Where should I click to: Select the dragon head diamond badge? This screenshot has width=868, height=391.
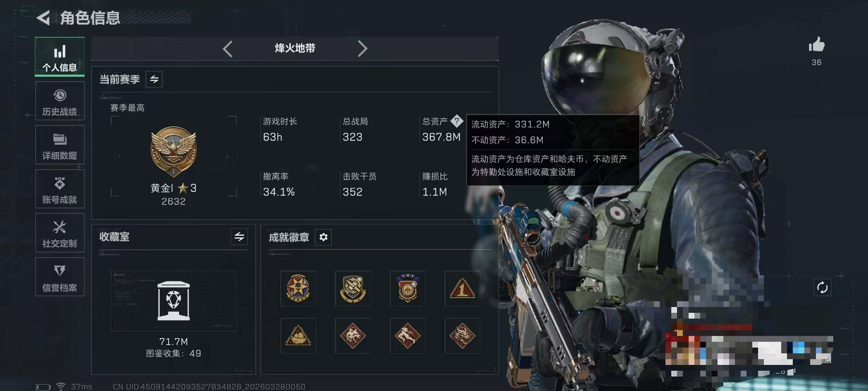pyautogui.click(x=462, y=336)
